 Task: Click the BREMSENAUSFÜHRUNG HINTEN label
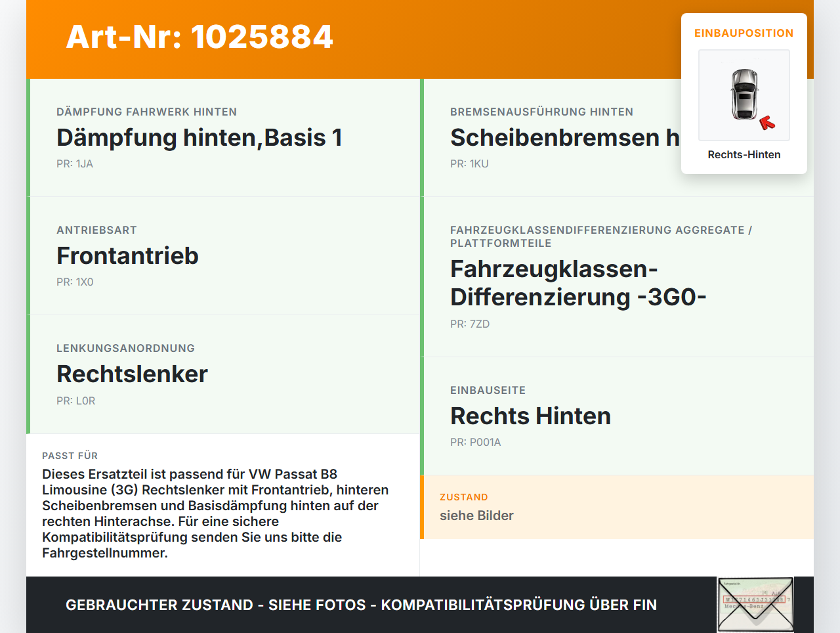pos(541,112)
